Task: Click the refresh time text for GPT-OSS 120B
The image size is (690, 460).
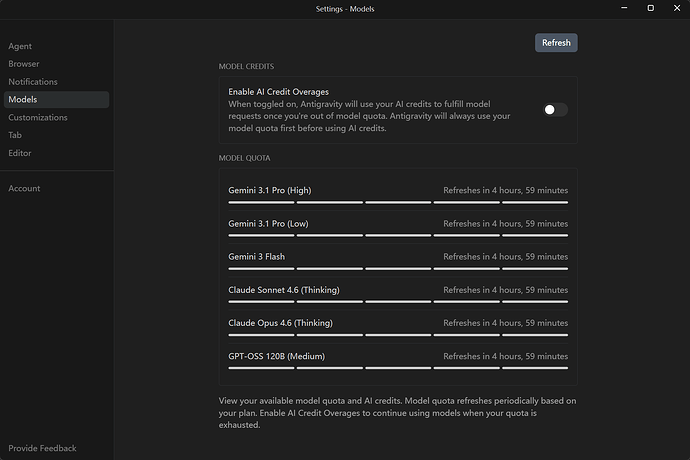Action: [506, 356]
